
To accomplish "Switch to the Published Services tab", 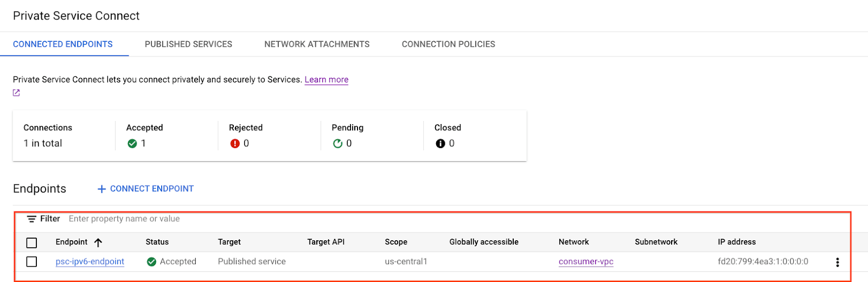I will tap(188, 44).
